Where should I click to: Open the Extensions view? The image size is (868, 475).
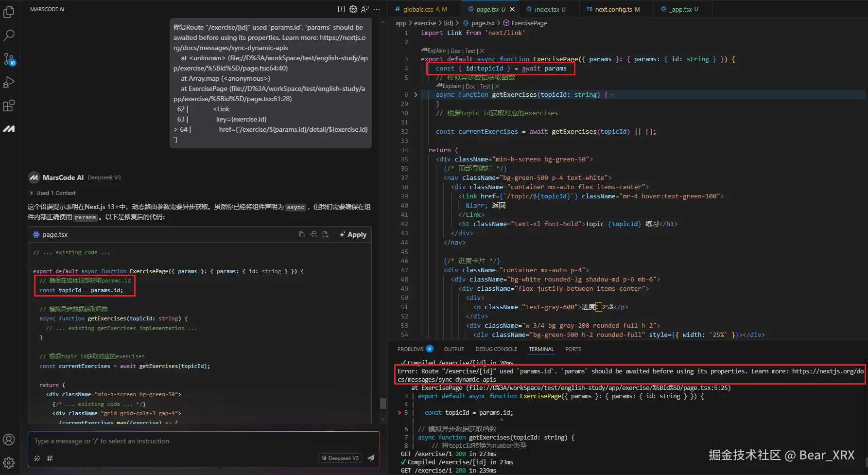click(9, 106)
